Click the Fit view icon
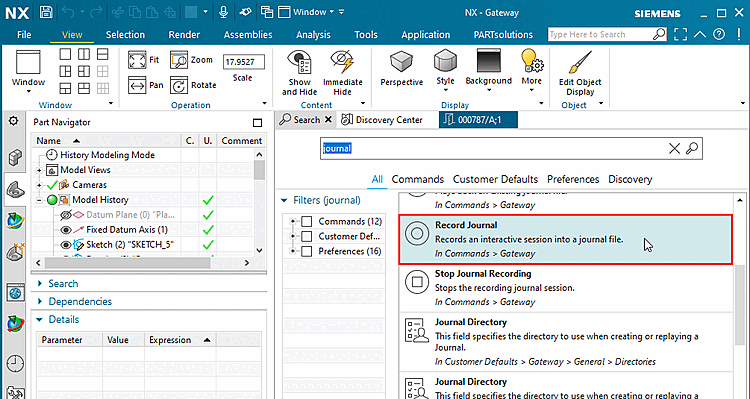Viewport: 750px width, 399px height. [x=138, y=60]
